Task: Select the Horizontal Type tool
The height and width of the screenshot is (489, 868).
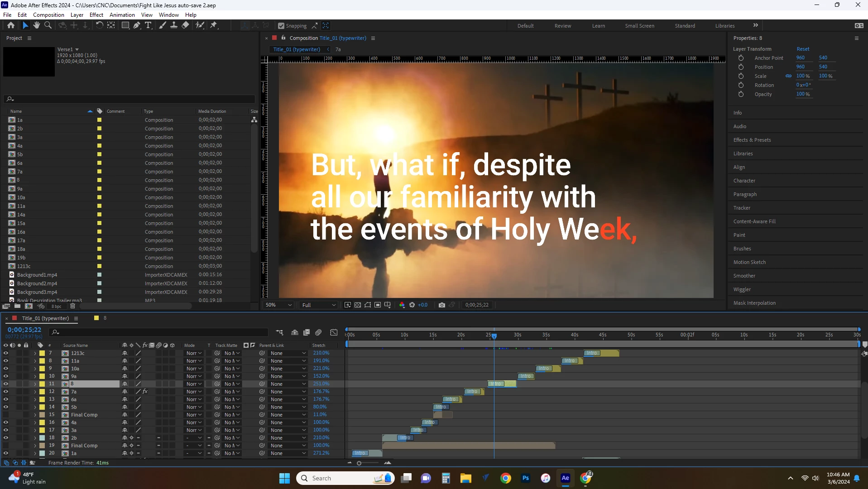Action: pyautogui.click(x=148, y=25)
